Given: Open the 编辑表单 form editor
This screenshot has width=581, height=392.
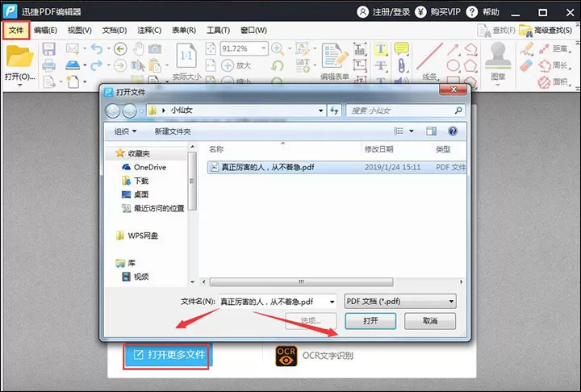Looking at the screenshot, I should (x=335, y=61).
